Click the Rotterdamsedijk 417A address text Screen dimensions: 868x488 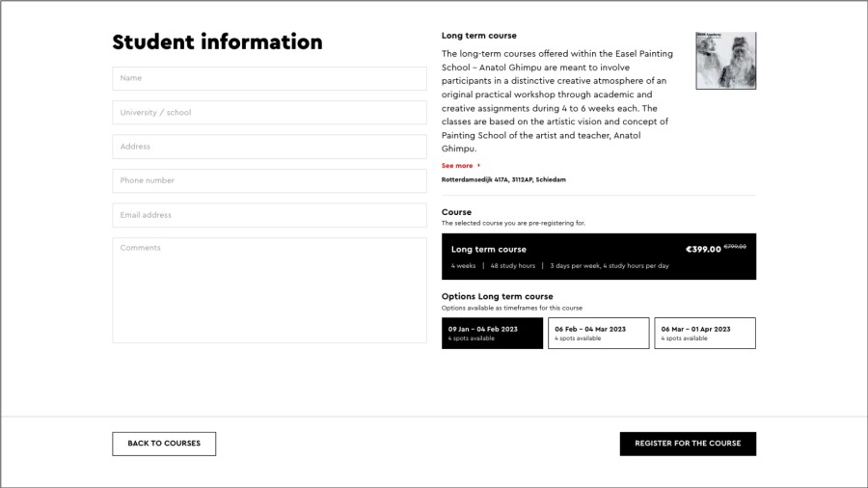point(503,179)
